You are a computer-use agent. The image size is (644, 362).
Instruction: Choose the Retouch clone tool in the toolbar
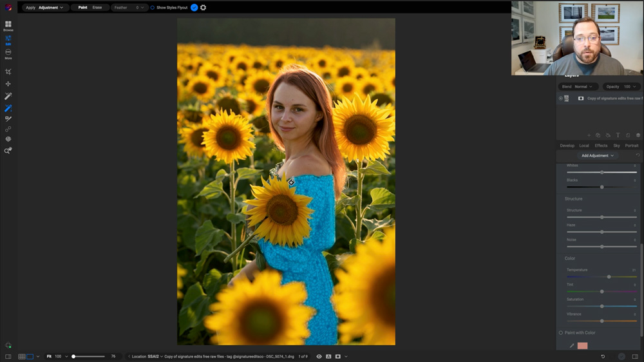pyautogui.click(x=8, y=129)
